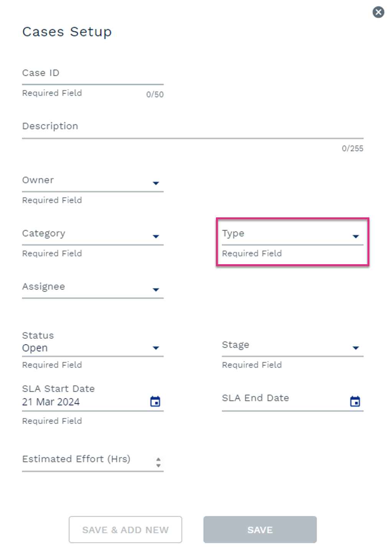
Task: Expand the Assignee dropdown arrow
Action: click(x=156, y=290)
